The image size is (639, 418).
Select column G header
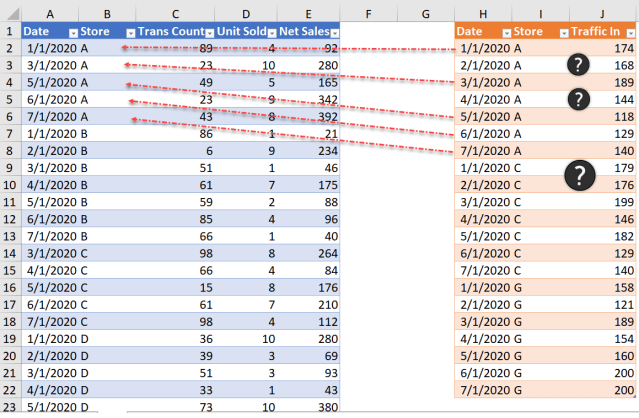[426, 14]
